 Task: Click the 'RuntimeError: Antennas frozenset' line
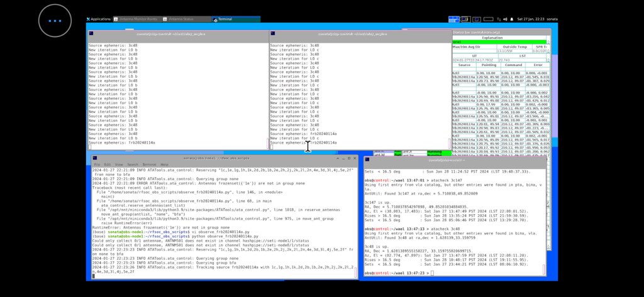pyautogui.click(x=161, y=227)
